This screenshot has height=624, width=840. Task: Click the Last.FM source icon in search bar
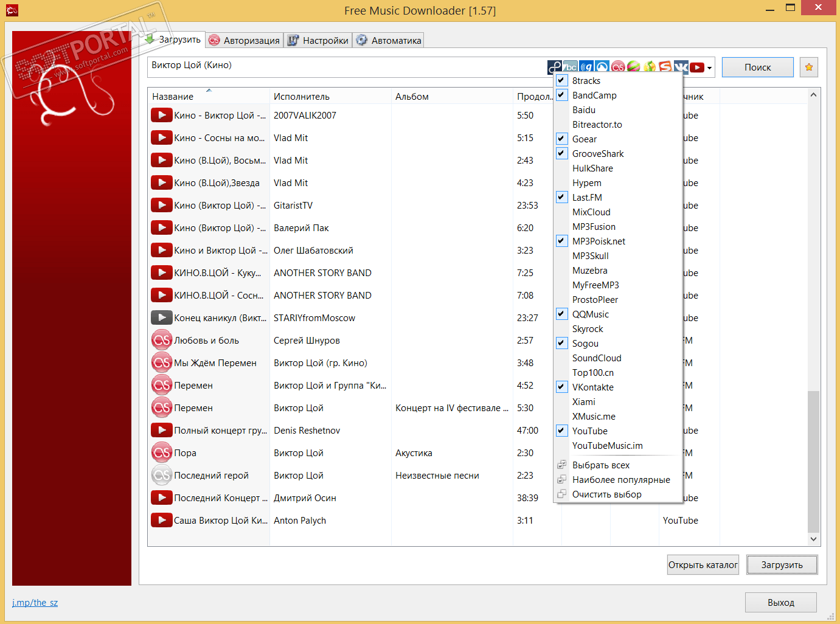point(618,68)
